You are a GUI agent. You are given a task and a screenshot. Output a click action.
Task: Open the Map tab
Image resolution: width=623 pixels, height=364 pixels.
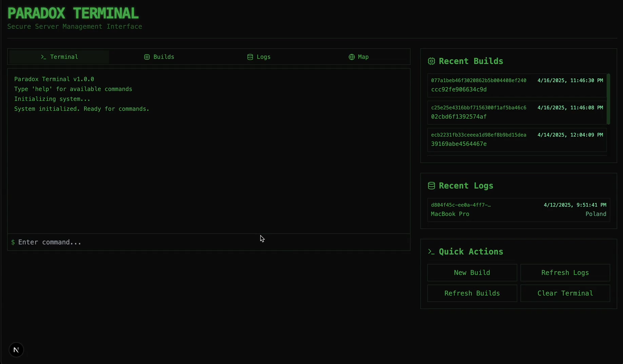point(359,57)
